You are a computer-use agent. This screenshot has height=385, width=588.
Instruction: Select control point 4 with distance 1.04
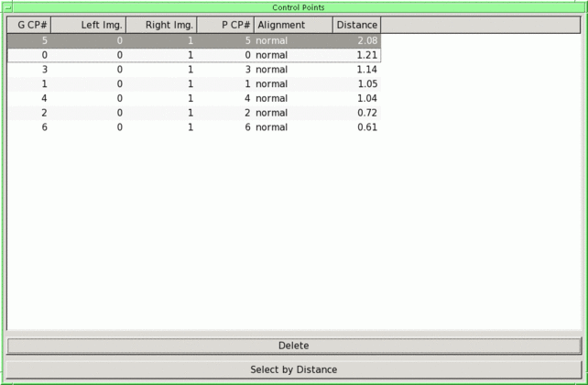point(192,98)
